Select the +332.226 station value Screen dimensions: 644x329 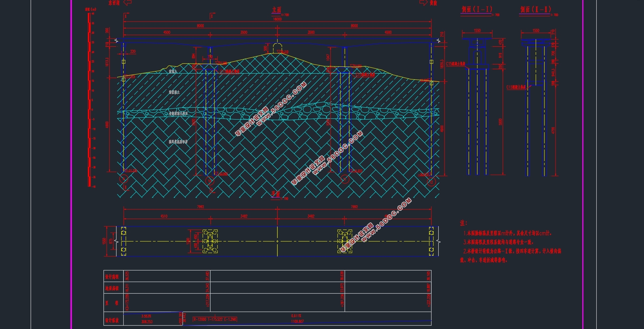click(428, 300)
